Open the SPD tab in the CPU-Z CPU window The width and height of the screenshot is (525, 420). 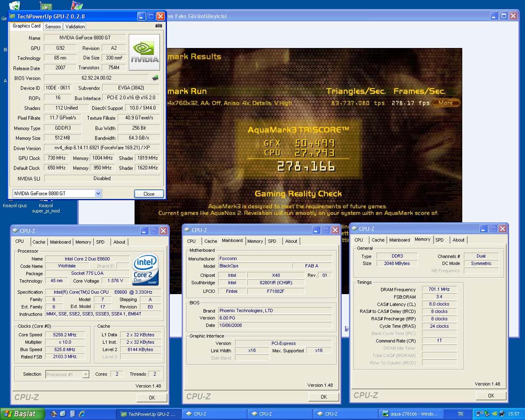tap(100, 242)
